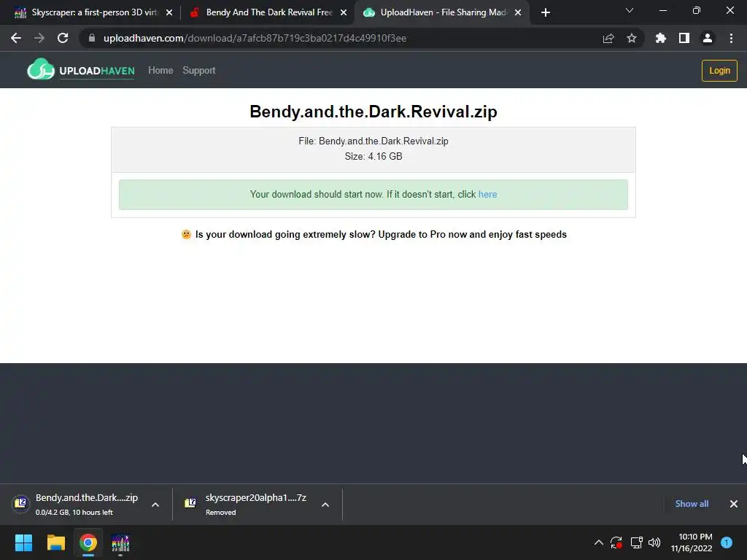Open the Windows Start menu
The image size is (747, 560).
click(23, 542)
